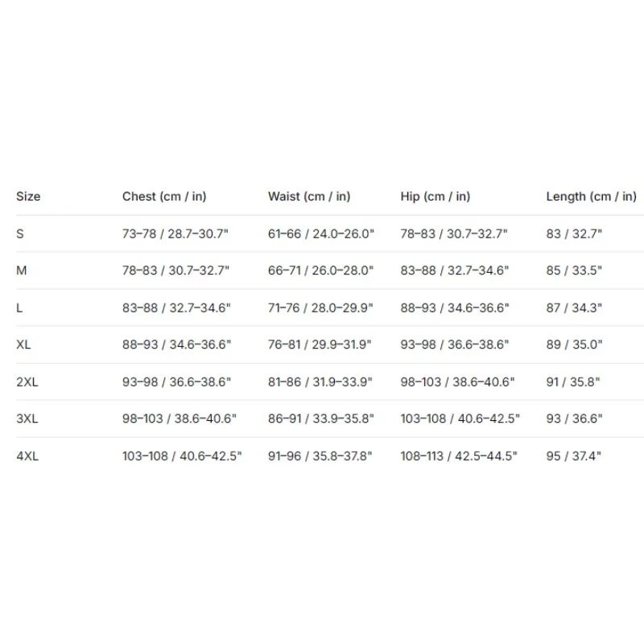Click chest value 73–78 / 28.7–30.7"
This screenshot has width=644, height=644.
click(x=175, y=233)
